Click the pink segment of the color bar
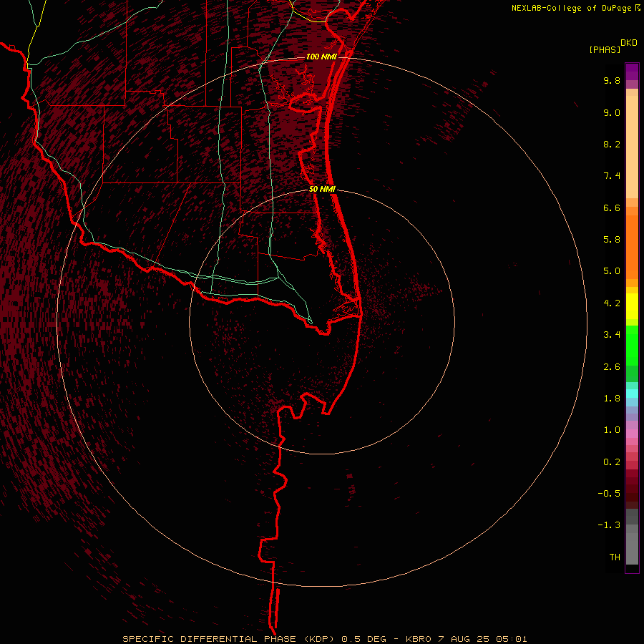This screenshot has height=644, width=644. click(x=632, y=434)
